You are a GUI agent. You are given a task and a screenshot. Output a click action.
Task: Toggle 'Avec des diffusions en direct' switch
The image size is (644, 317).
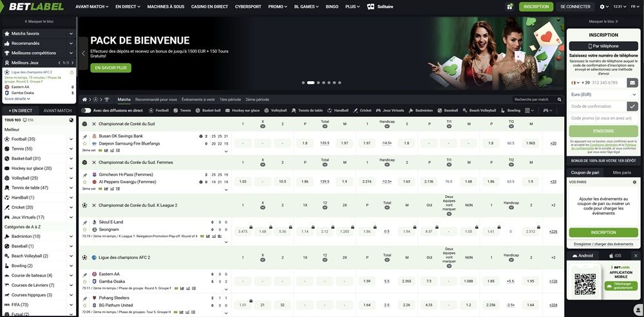86,110
